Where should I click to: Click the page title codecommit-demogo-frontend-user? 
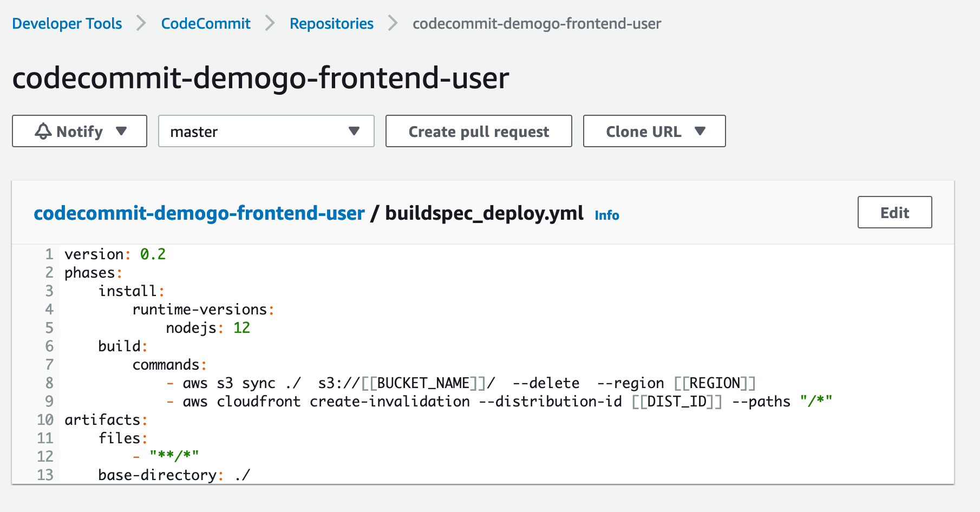pyautogui.click(x=260, y=78)
